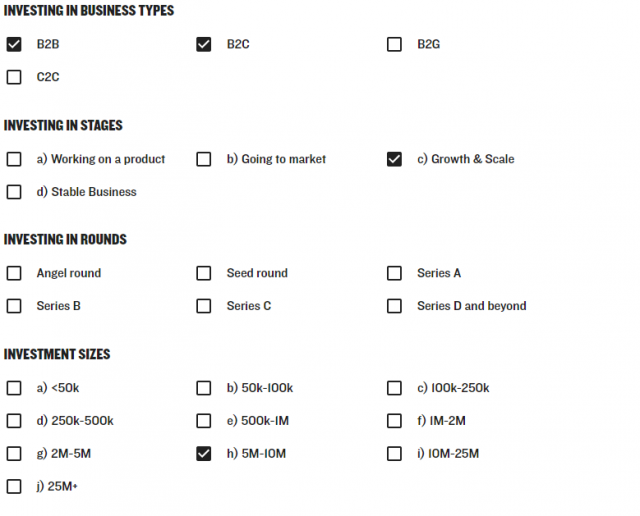This screenshot has height=516, width=640.
Task: Check 'Working on a product' stage
Action: pyautogui.click(x=14, y=159)
